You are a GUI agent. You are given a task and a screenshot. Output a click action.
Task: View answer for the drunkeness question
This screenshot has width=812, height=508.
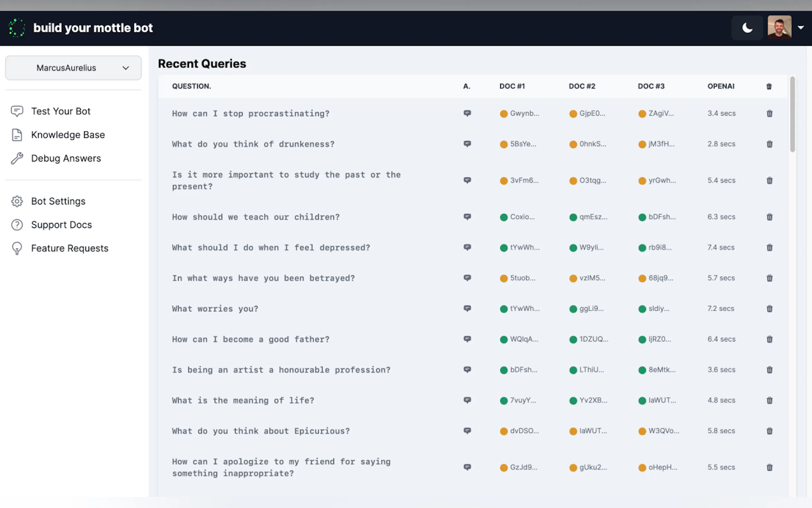tap(467, 144)
